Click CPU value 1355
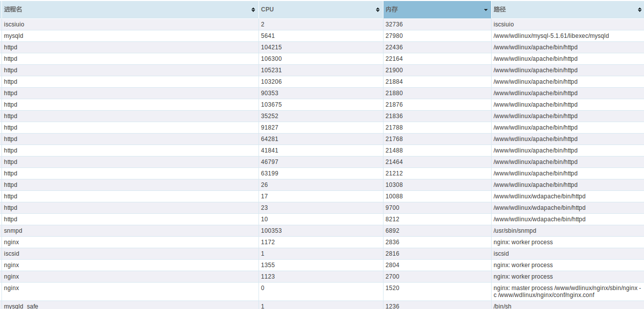This screenshot has height=309, width=644. [268, 265]
